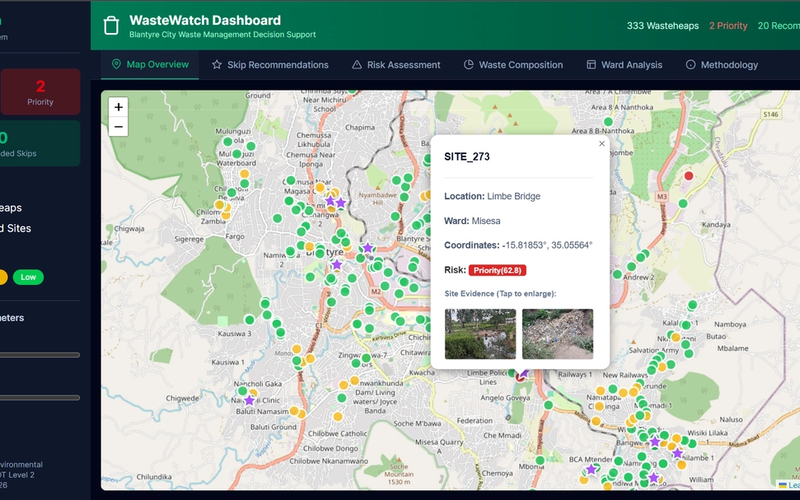The width and height of the screenshot is (800, 500).
Task: Click the Priority count card in sidebar
Action: [x=41, y=92]
